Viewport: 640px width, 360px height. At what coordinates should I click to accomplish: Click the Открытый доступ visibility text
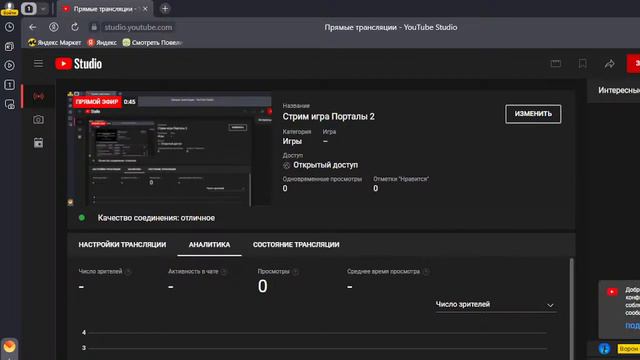pos(325,165)
